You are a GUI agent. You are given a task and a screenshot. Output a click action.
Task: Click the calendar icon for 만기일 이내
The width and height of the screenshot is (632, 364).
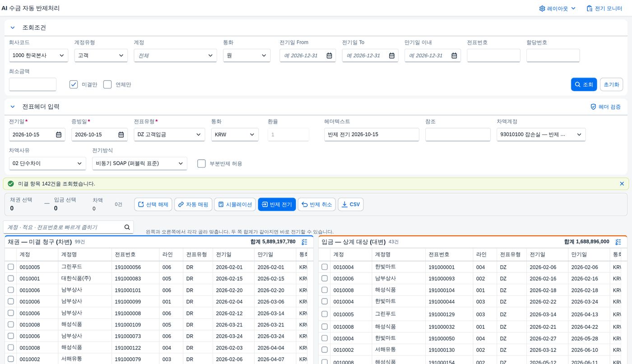[454, 55]
